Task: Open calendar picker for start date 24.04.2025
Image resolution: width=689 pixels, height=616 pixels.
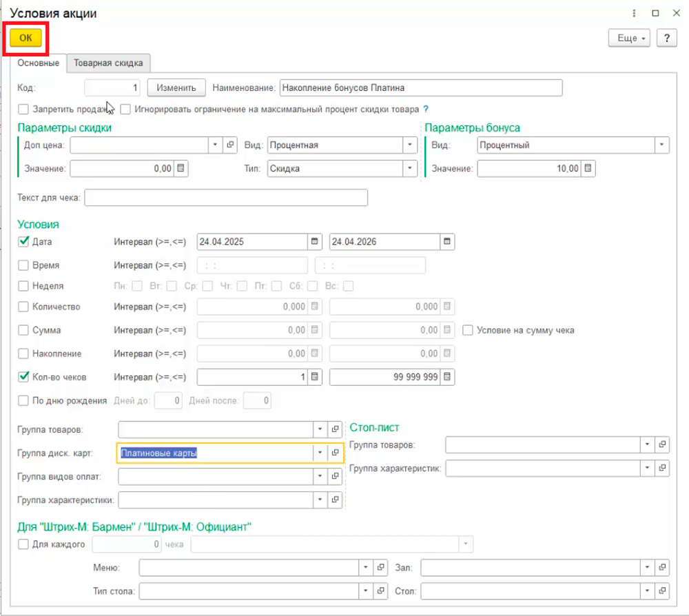Action: 315,242
